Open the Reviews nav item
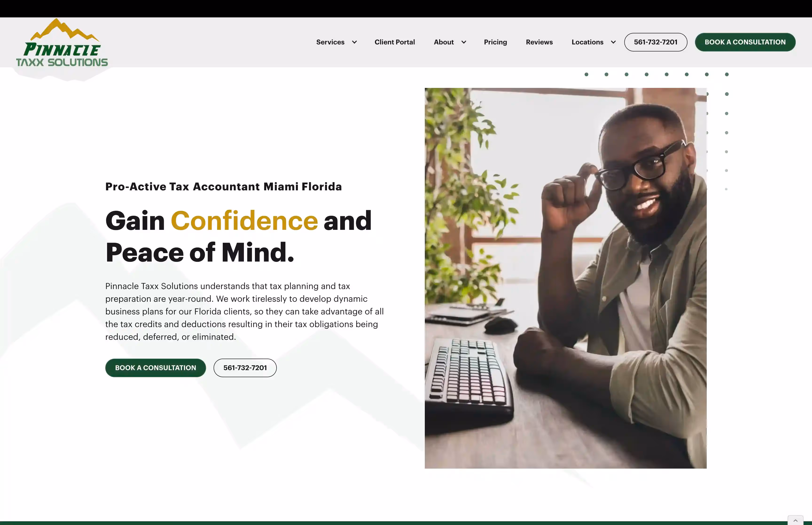Screen dimensions: 812x525 click(x=539, y=42)
